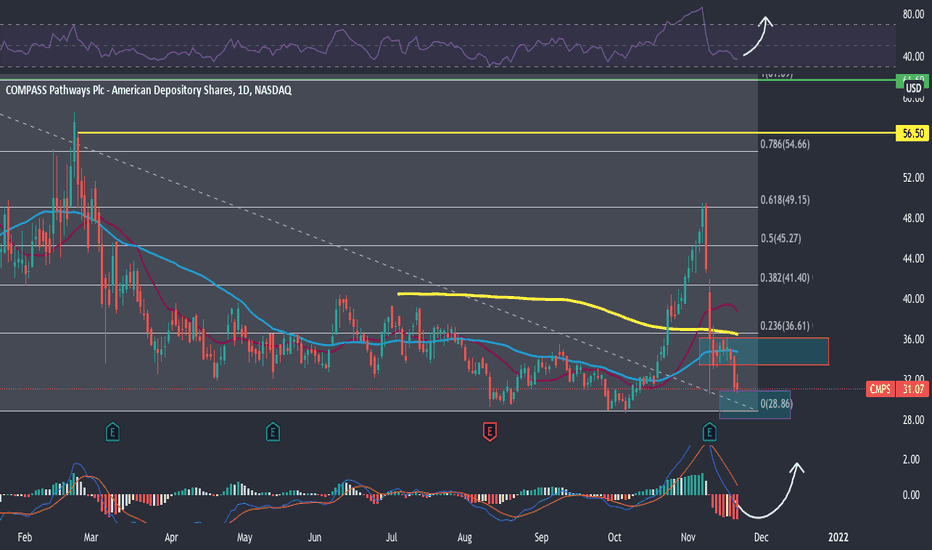
Task: Click the 80.00 RSI scale value
Action: [913, 14]
